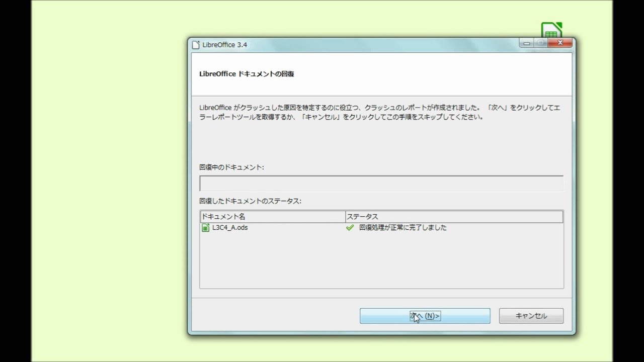This screenshot has height=362, width=644.
Task: Click status text 回復処理が正常に完了しました
Action: pyautogui.click(x=403, y=228)
